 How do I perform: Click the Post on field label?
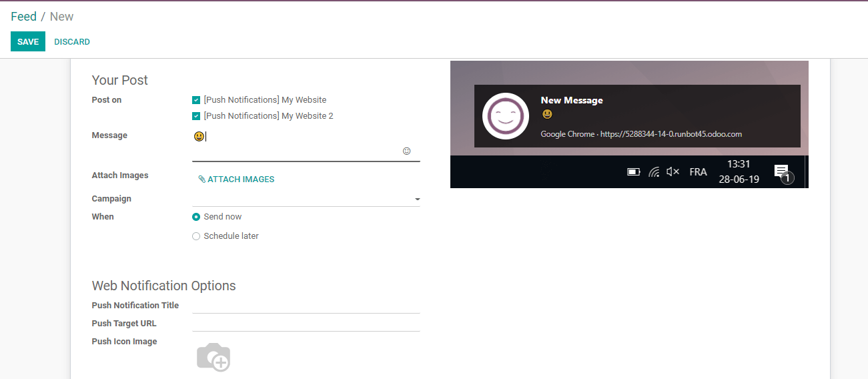(107, 100)
